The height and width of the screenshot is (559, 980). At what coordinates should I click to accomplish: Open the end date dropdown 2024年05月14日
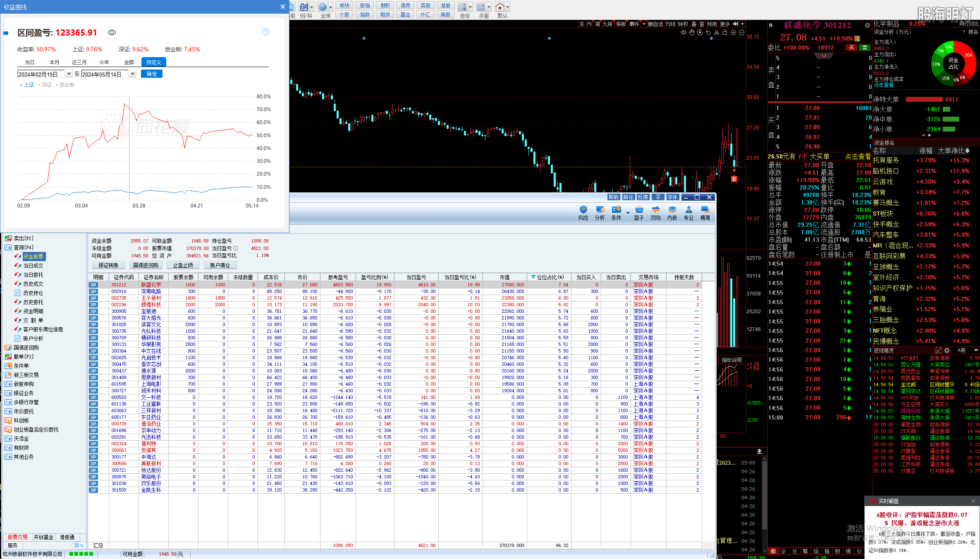(x=133, y=74)
